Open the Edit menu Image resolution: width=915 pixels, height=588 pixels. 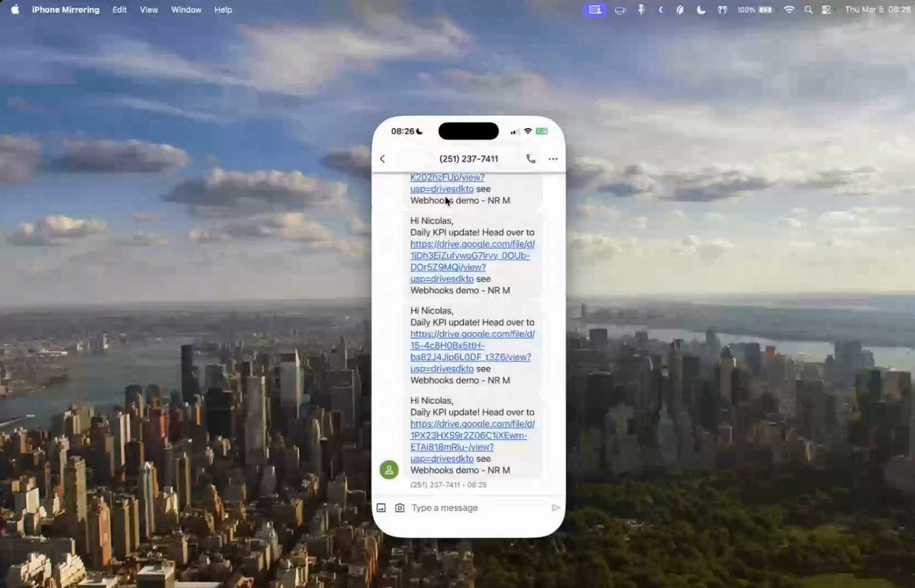[x=119, y=10]
